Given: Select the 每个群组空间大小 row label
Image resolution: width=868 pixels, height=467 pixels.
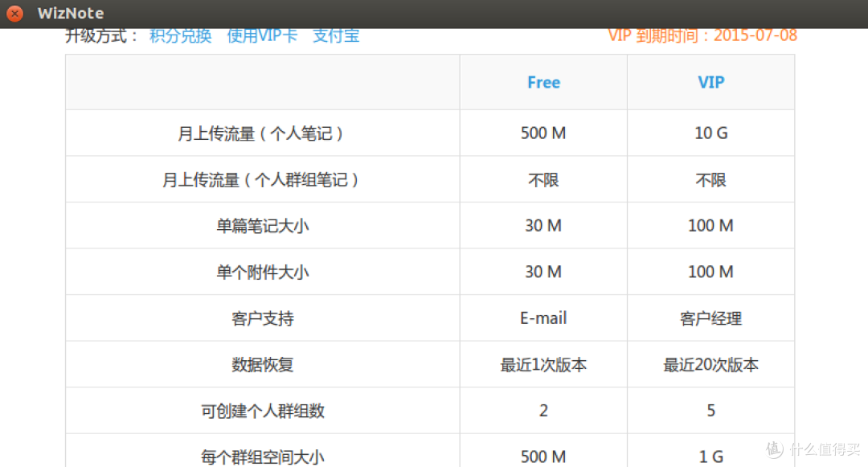Looking at the screenshot, I should click(262, 457).
